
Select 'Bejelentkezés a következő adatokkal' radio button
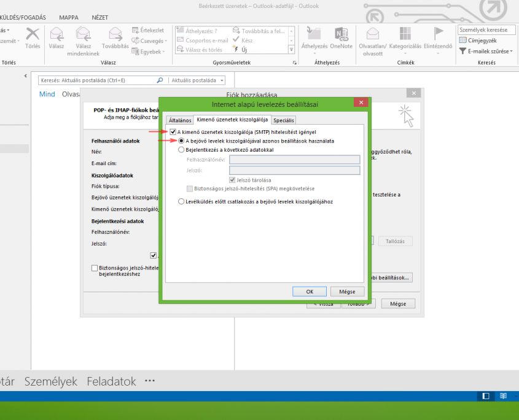pyautogui.click(x=181, y=149)
